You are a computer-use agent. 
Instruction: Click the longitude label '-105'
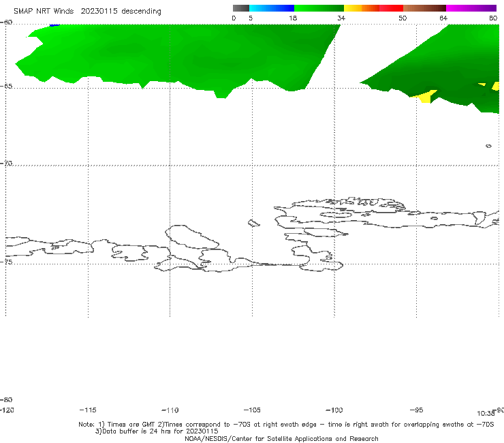[252, 410]
